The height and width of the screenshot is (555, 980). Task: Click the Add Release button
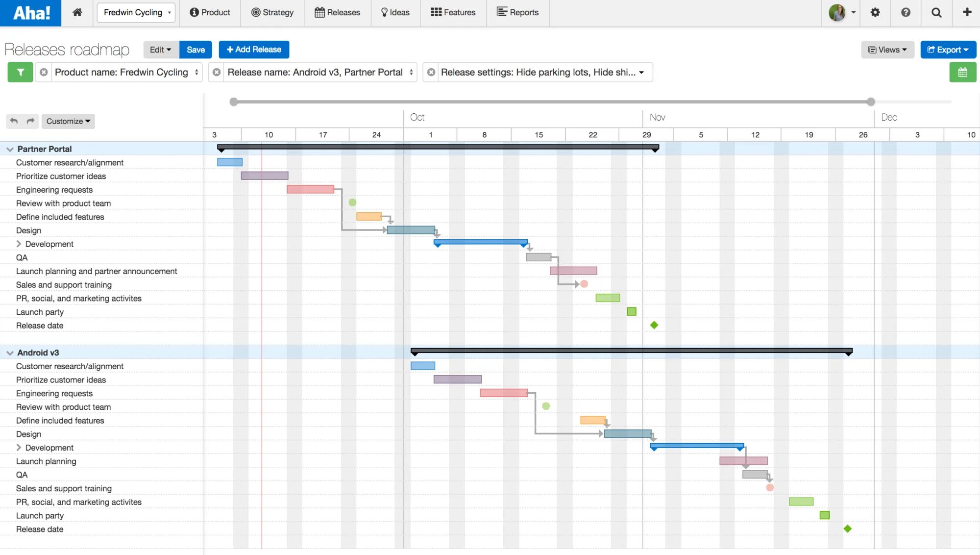254,49
